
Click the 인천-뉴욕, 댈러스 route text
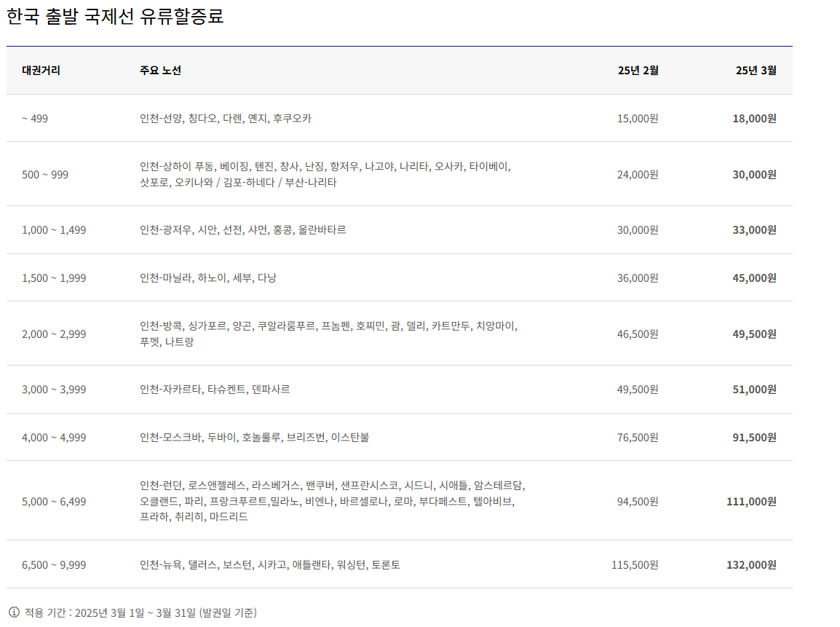pyautogui.click(x=269, y=564)
